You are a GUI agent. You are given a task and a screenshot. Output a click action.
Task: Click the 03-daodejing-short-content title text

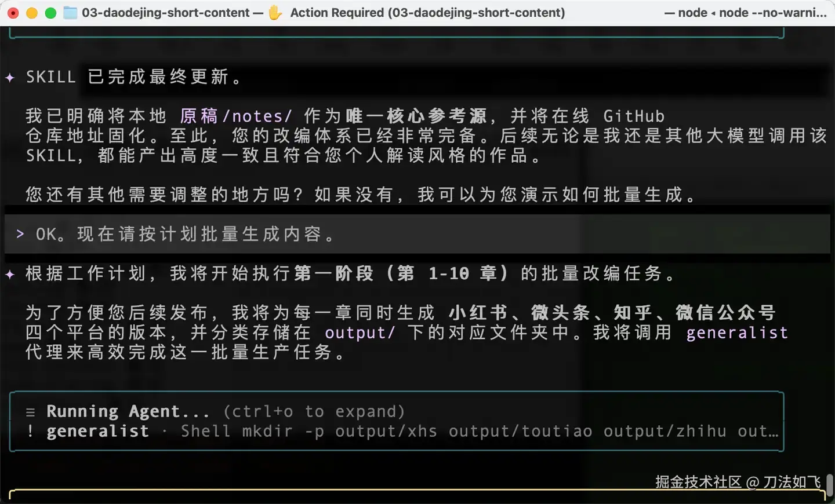click(165, 13)
